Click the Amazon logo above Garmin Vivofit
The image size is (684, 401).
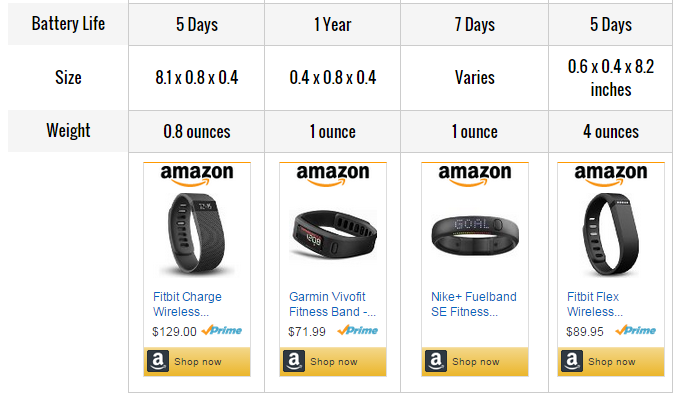click(x=333, y=175)
